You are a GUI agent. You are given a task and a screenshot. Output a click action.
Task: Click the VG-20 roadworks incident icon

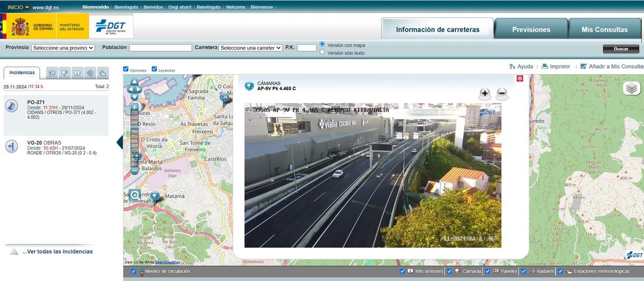point(11,146)
